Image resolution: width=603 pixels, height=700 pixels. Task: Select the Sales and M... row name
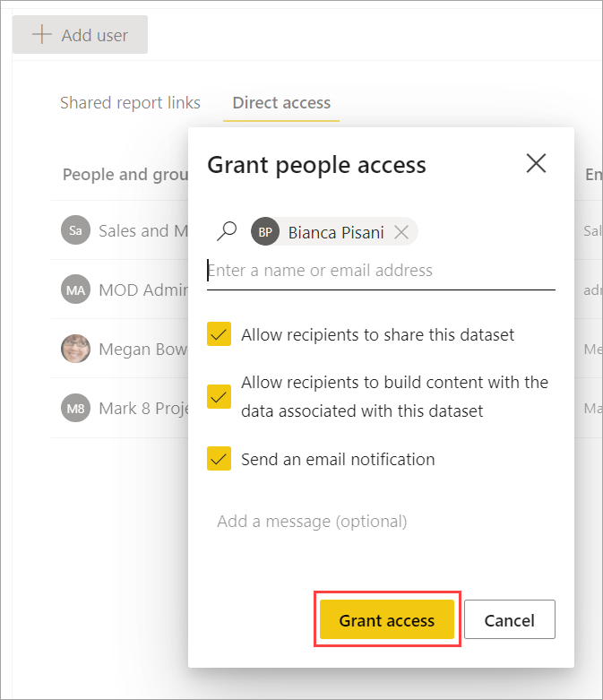[143, 231]
